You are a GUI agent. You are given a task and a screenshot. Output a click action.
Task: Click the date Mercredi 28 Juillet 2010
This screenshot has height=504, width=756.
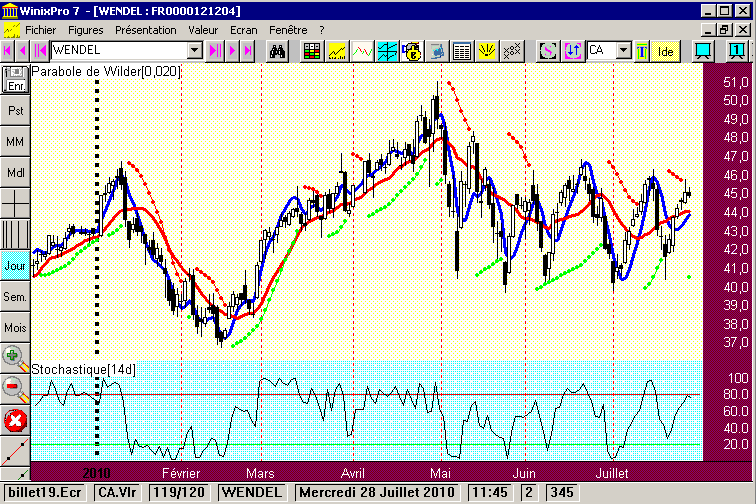377,492
